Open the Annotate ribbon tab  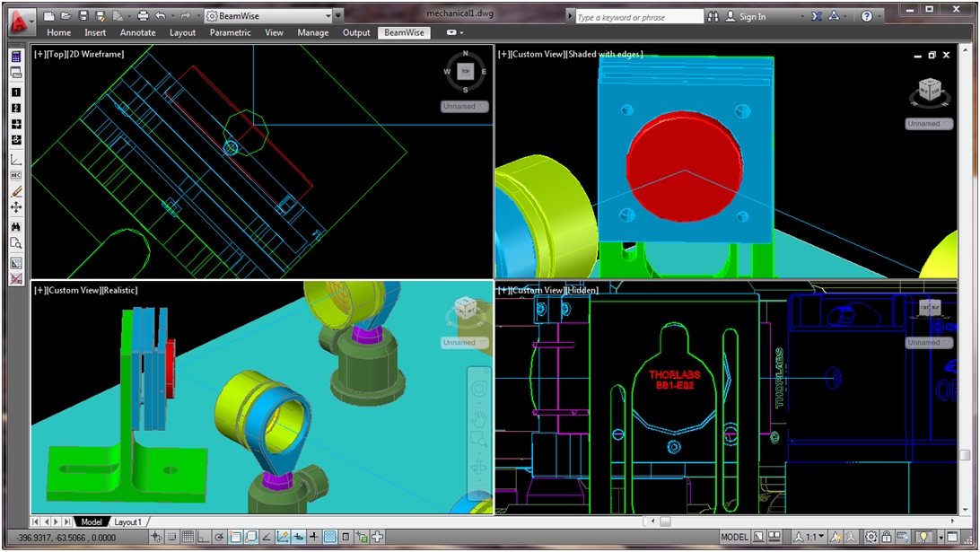point(137,32)
